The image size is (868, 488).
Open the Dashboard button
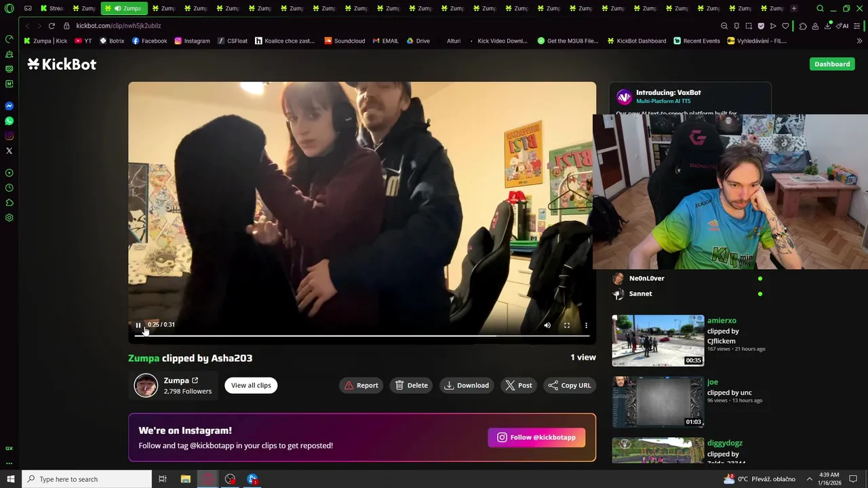click(832, 64)
